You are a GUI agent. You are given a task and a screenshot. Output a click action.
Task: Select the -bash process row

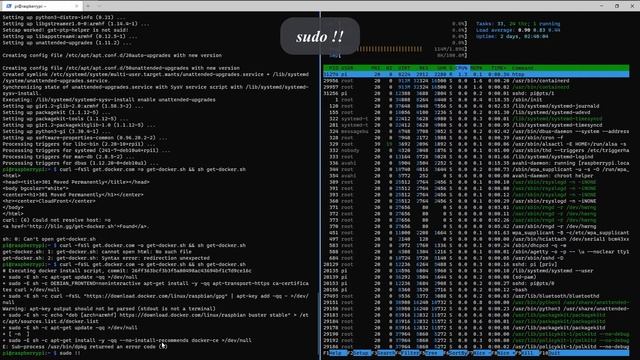pyautogui.click(x=476, y=290)
